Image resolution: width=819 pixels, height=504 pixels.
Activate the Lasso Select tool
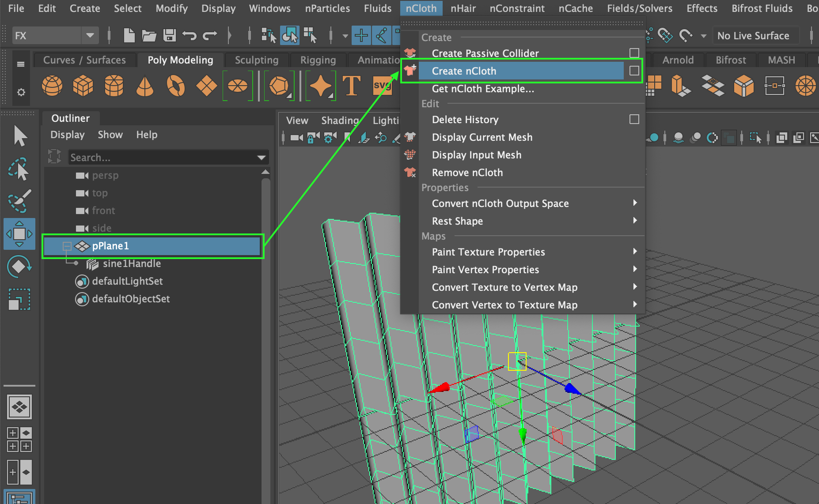tap(19, 169)
